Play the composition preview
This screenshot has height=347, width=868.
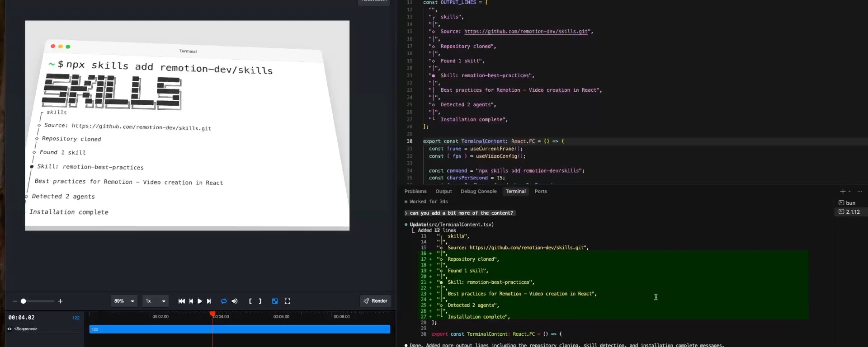(x=200, y=301)
